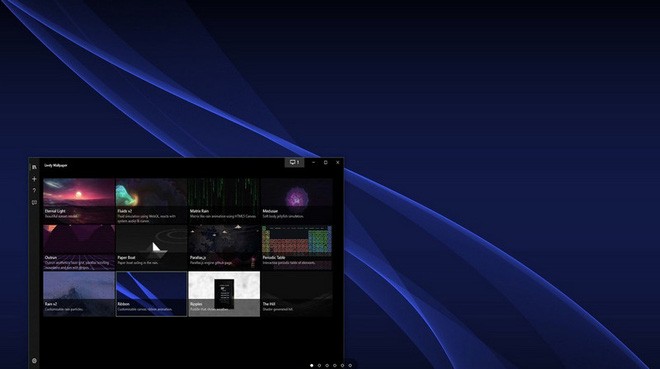This screenshot has width=660, height=369.
Task: Select the fourth page indicator dot
Action: [335, 366]
